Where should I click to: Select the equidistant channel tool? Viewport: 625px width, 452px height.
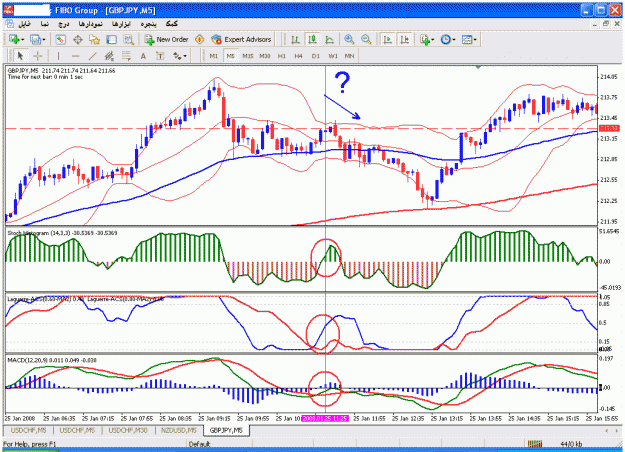tap(109, 56)
